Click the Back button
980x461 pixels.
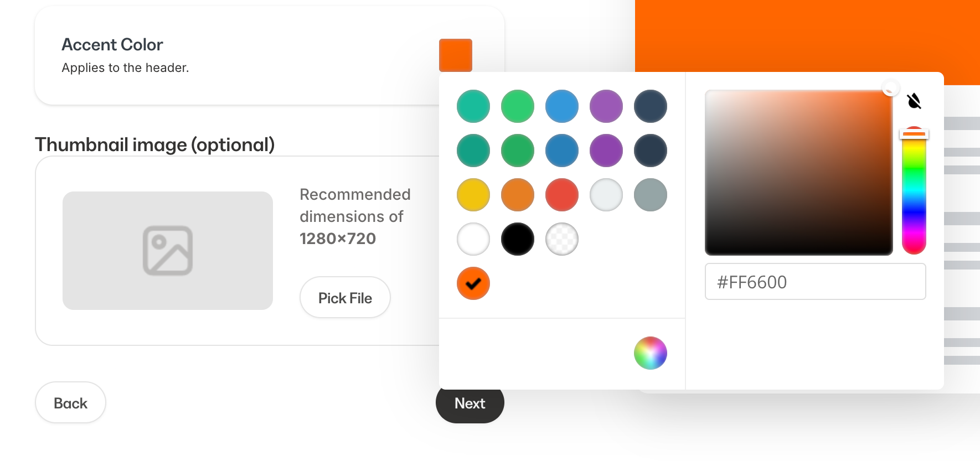(x=70, y=403)
